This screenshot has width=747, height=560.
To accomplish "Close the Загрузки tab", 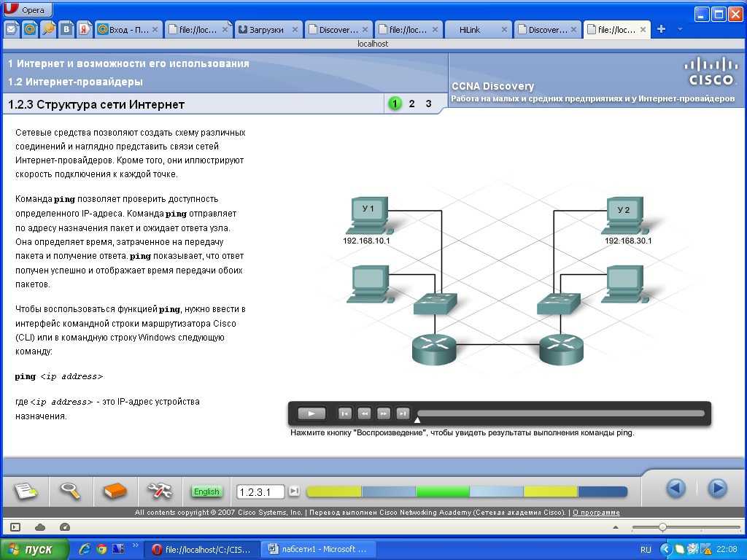I will click(295, 29).
